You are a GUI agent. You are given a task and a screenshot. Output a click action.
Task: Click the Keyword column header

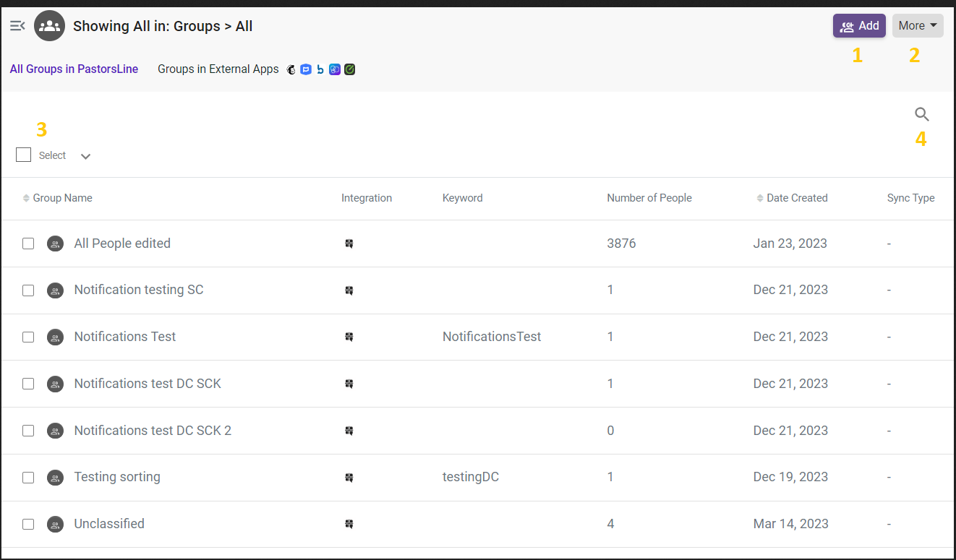point(463,198)
